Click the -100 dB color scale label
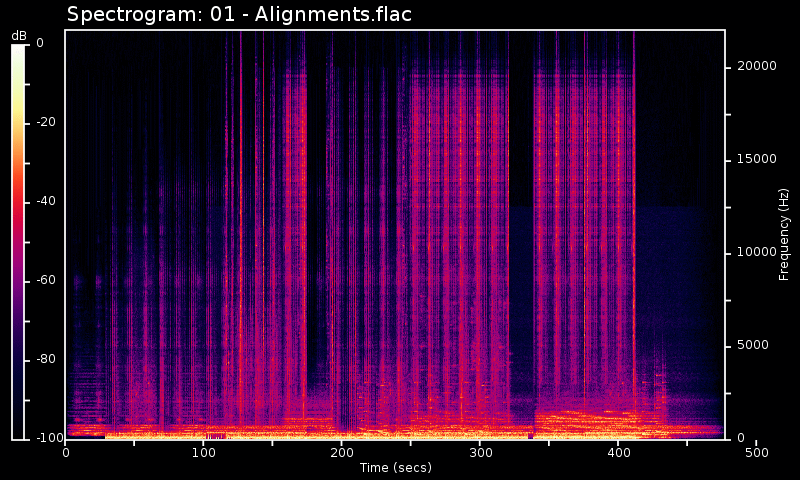This screenshot has width=800, height=480. click(48, 438)
